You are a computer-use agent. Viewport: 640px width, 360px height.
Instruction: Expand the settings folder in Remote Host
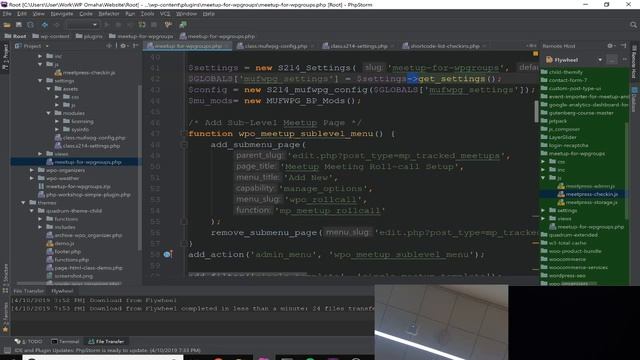click(x=543, y=211)
